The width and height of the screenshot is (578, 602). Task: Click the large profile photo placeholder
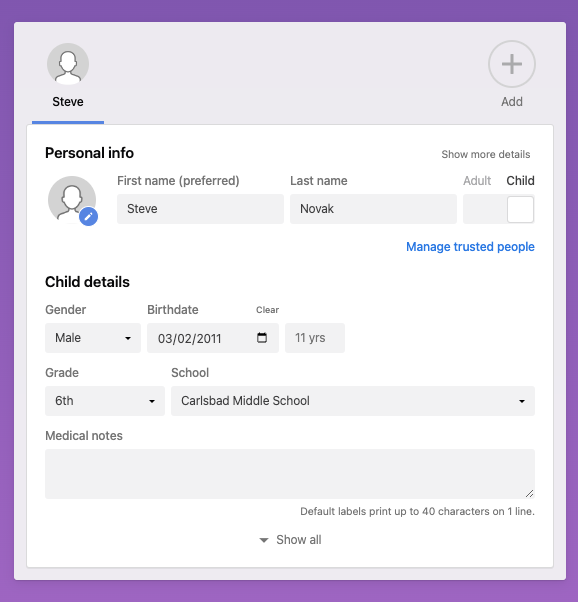pyautogui.click(x=72, y=200)
